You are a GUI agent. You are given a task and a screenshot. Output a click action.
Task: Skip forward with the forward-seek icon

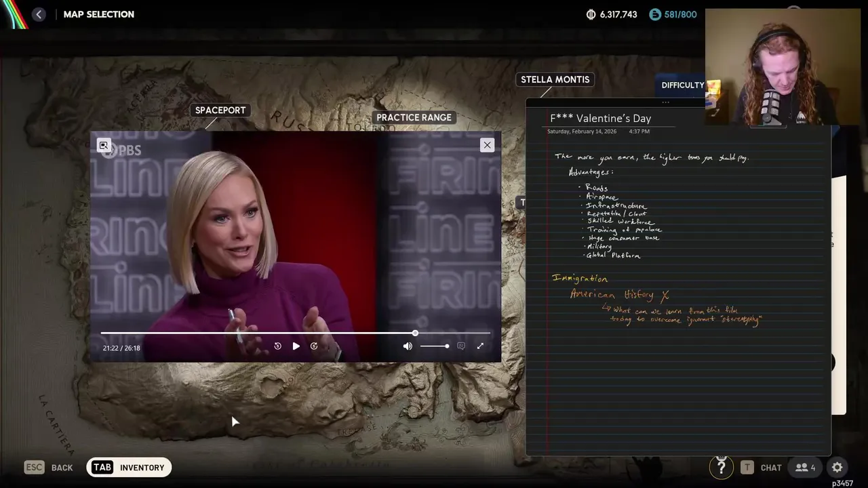314,346
